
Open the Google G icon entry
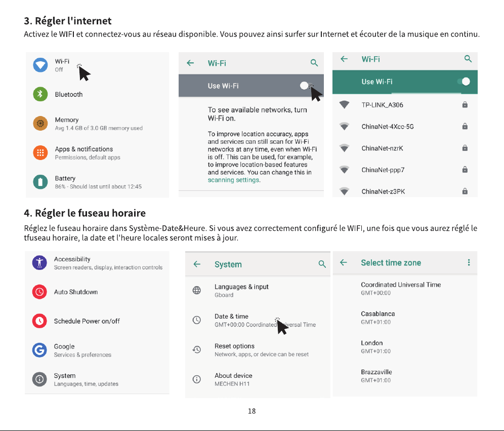[x=39, y=350]
